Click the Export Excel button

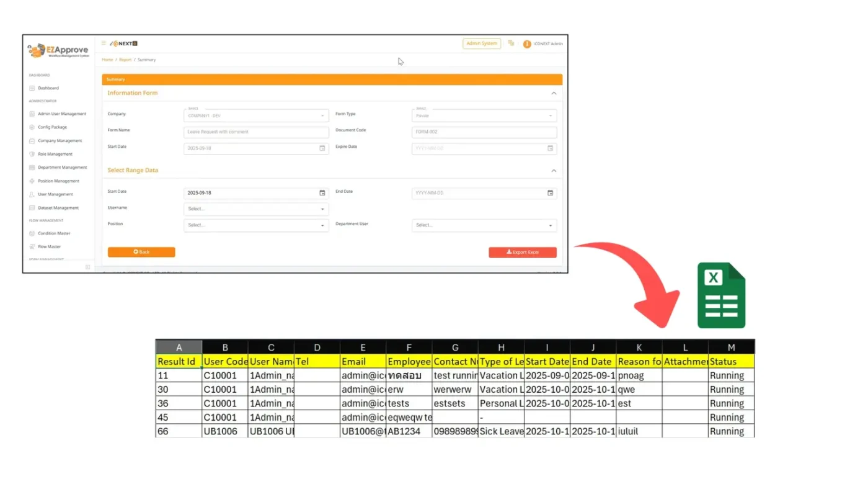[x=522, y=252]
